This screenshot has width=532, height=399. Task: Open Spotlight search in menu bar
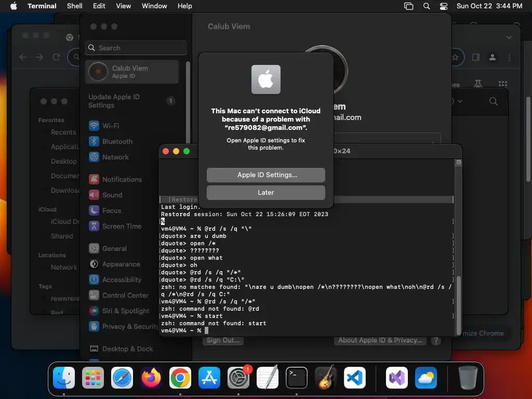coord(427,6)
